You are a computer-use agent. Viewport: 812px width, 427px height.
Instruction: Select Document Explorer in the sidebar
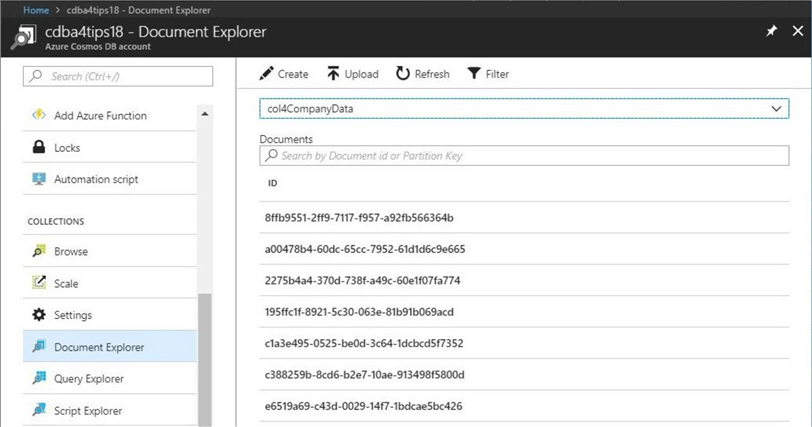[110, 346]
